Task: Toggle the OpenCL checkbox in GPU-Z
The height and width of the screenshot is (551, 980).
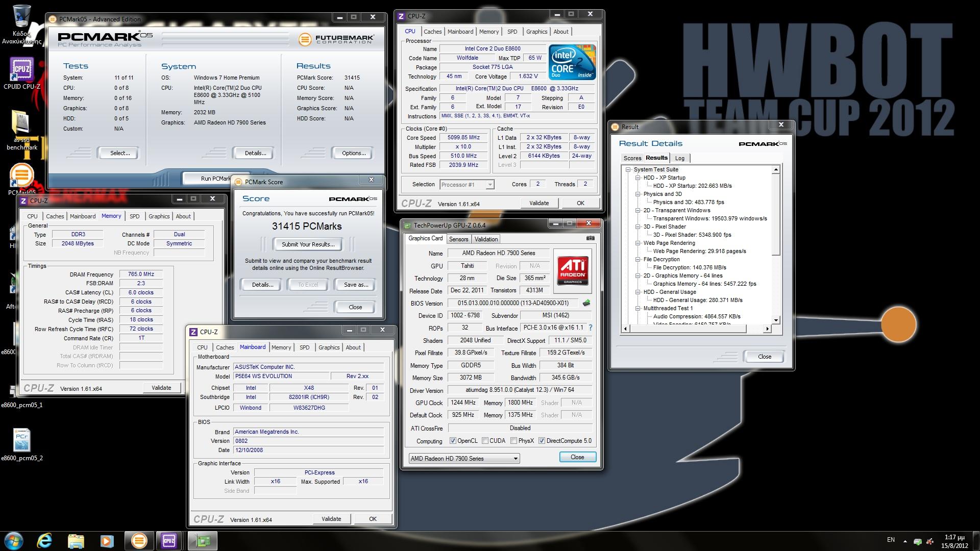Action: [453, 441]
